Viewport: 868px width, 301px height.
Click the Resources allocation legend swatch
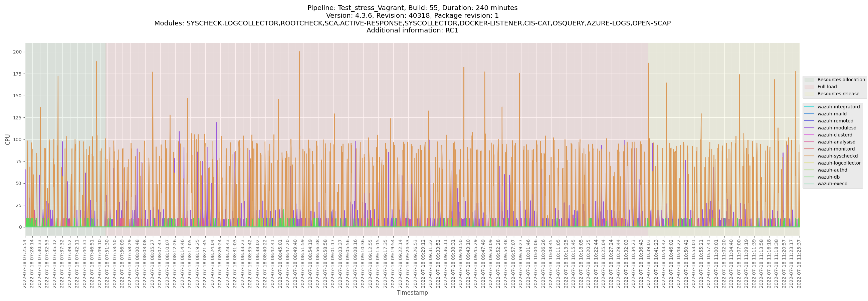click(x=809, y=80)
